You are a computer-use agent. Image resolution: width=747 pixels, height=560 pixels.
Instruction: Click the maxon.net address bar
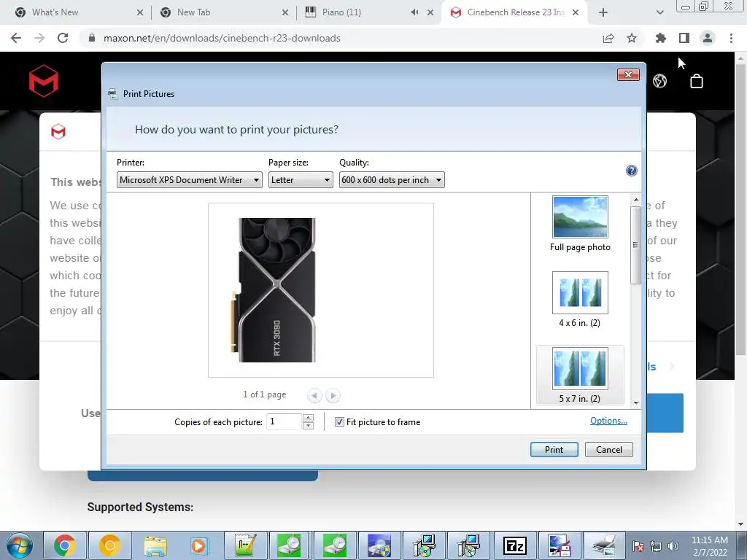pos(222,38)
